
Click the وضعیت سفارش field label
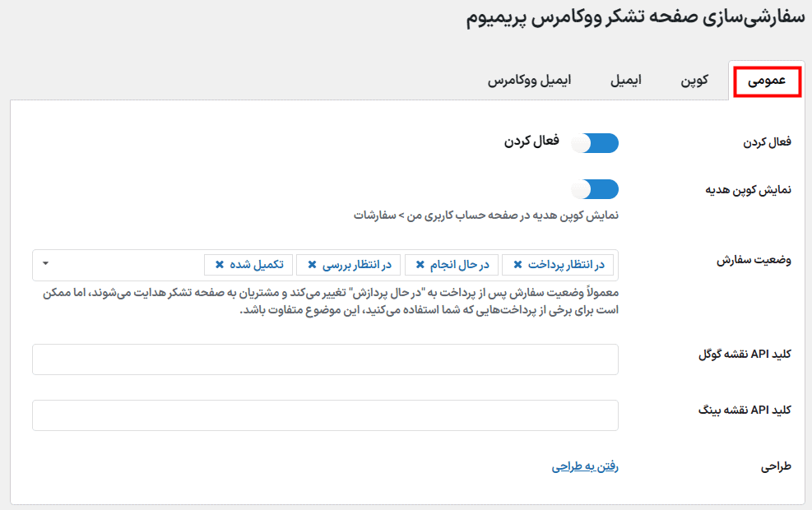coord(754,260)
